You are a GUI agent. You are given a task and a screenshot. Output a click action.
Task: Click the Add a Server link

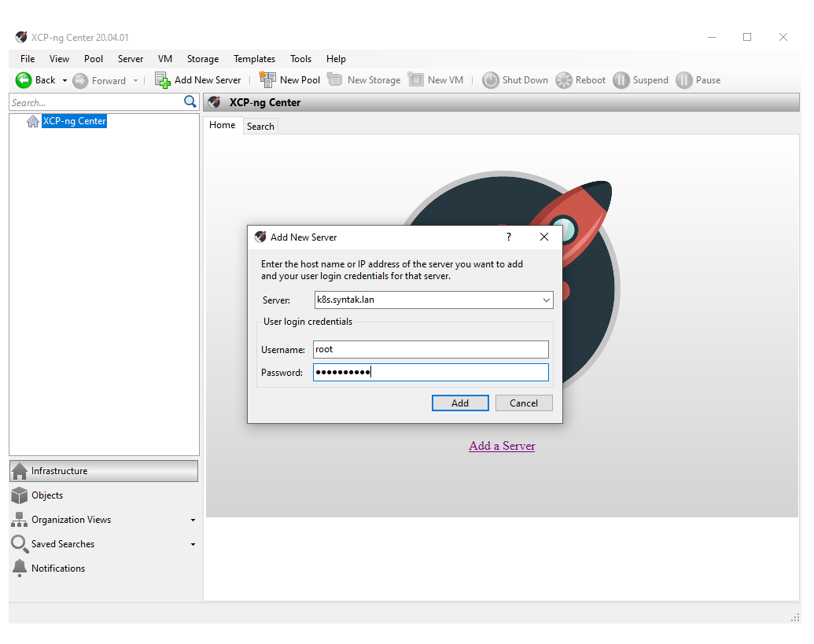pos(502,446)
